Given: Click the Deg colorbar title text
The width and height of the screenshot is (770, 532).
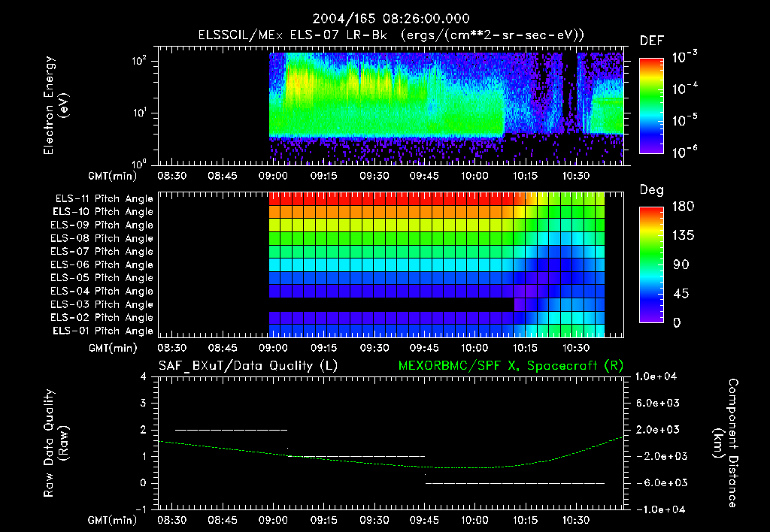Looking at the screenshot, I should [x=652, y=190].
